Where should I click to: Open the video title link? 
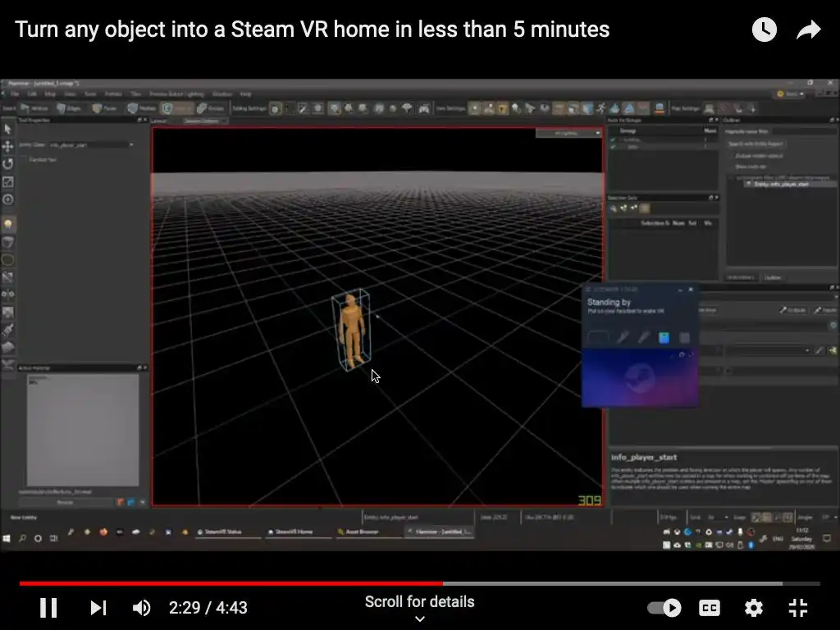click(313, 30)
